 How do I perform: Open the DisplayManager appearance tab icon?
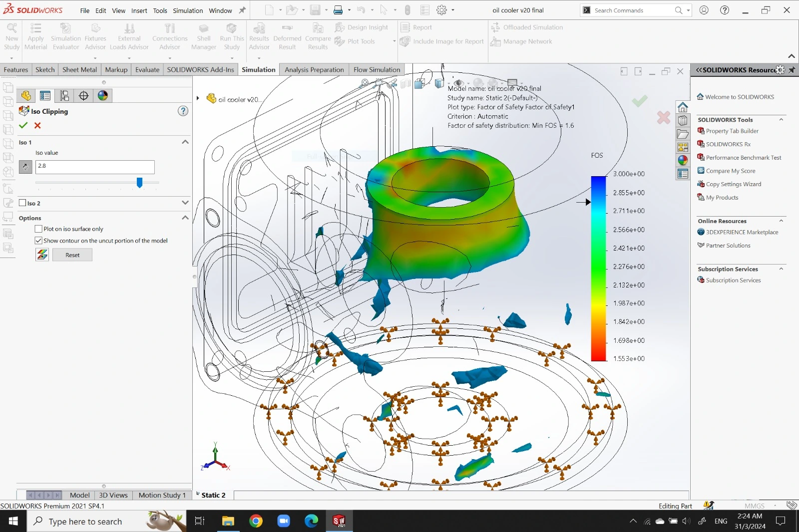click(103, 95)
